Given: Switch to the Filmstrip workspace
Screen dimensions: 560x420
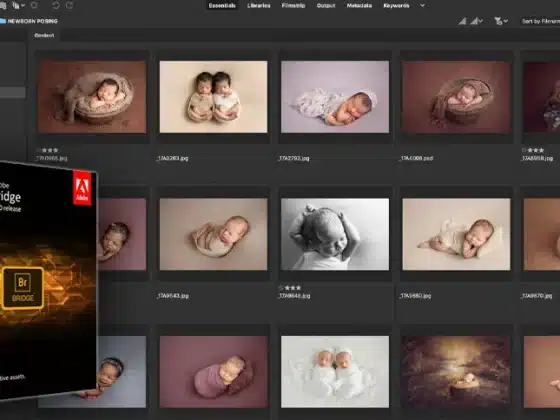Looking at the screenshot, I should [293, 6].
